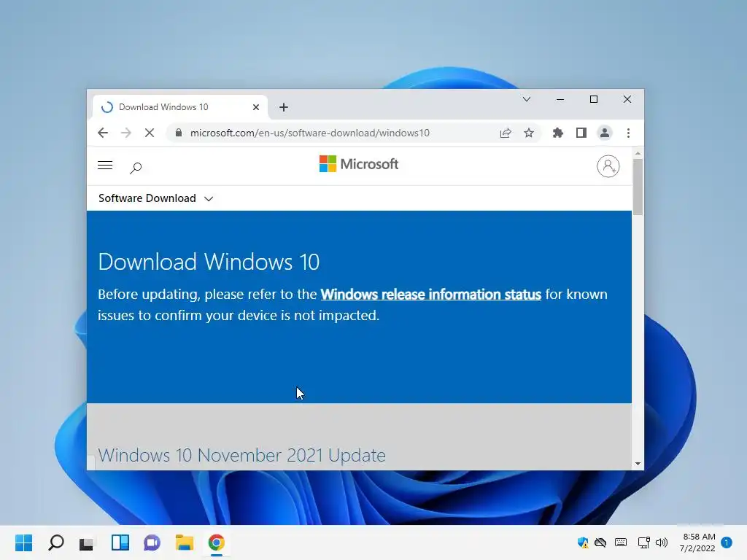Open the notification count badge
Viewport: 747px width, 560px height.
pos(727,542)
